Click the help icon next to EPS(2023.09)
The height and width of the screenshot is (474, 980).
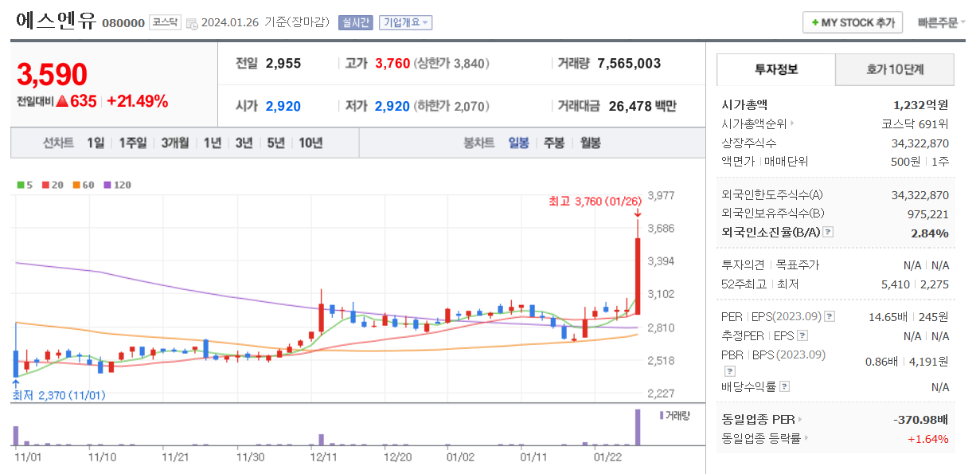point(830,315)
